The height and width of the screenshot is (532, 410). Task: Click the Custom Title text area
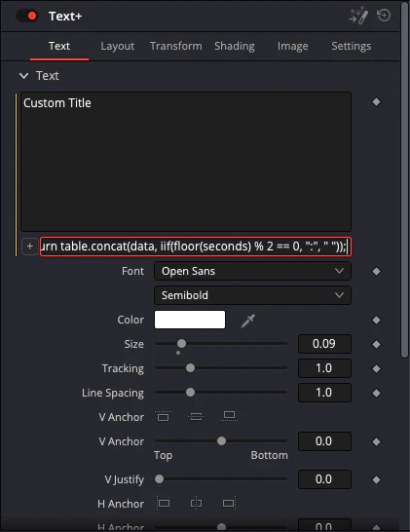pyautogui.click(x=186, y=162)
